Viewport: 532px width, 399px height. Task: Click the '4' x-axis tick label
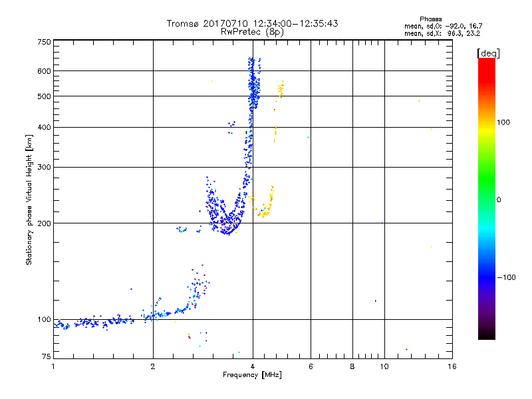point(253,366)
